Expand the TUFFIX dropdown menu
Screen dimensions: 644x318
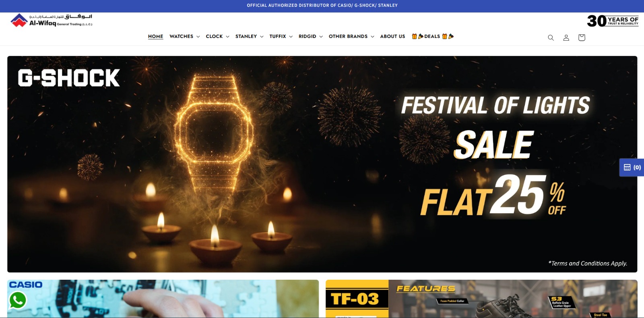[x=281, y=36]
